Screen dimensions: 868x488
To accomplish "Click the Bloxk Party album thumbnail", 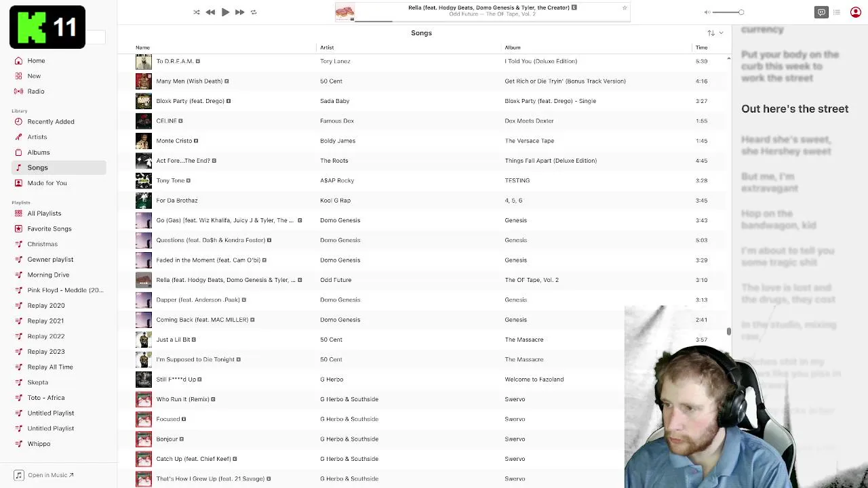I will (144, 101).
